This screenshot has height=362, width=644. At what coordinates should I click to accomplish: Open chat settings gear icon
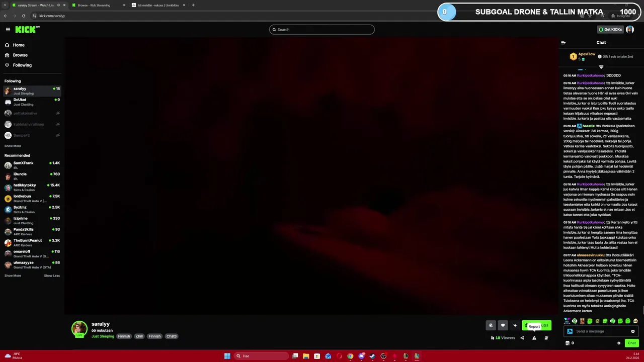[x=619, y=343]
